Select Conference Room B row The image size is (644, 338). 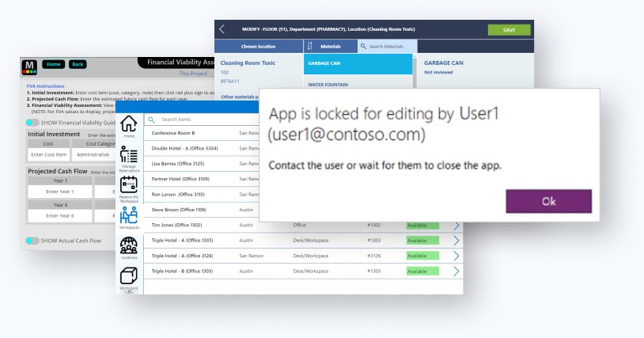201,133
